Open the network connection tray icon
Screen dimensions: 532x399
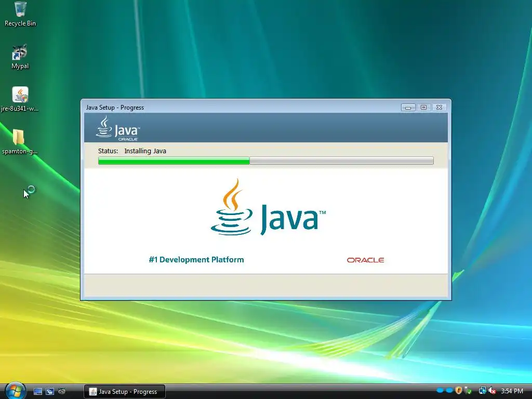pyautogui.click(x=482, y=391)
